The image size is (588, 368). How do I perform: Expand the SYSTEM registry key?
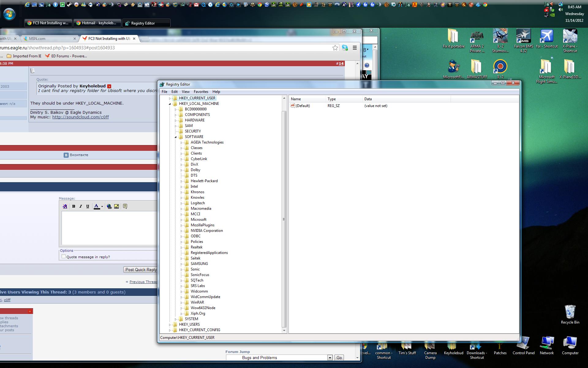tap(176, 319)
